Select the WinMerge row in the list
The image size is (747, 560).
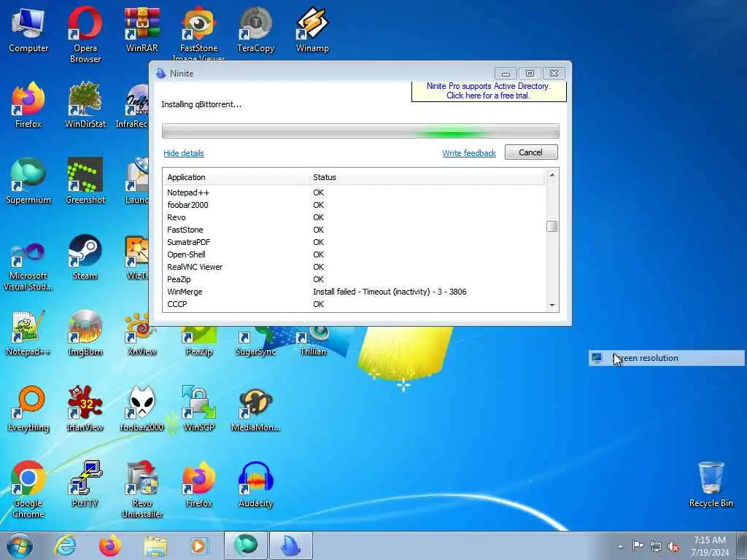coord(355,292)
